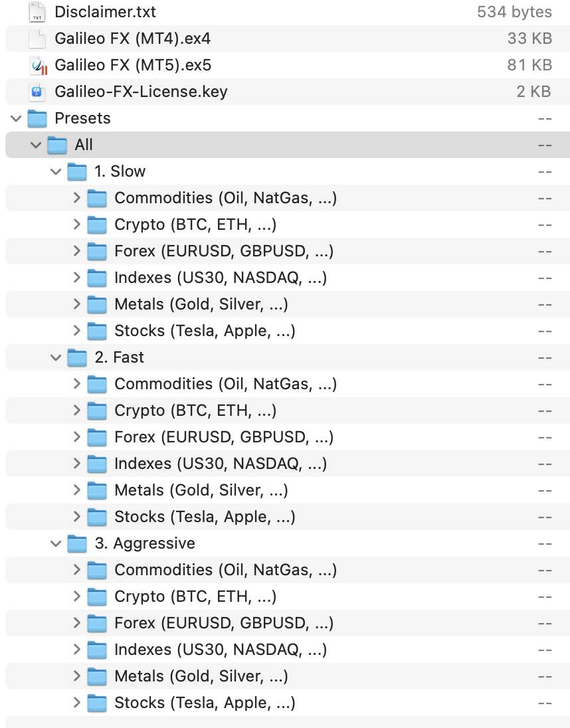Click the Indexes folder icon under 3. Aggressive

[97, 650]
